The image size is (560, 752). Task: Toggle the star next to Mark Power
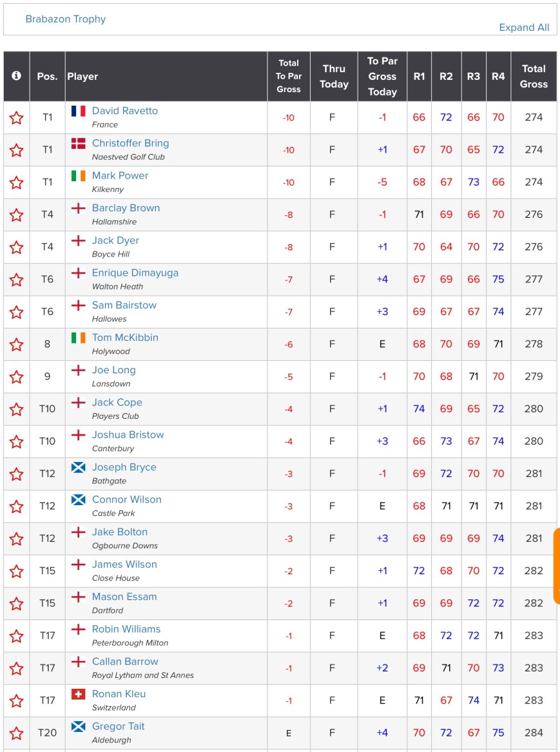coord(17,182)
